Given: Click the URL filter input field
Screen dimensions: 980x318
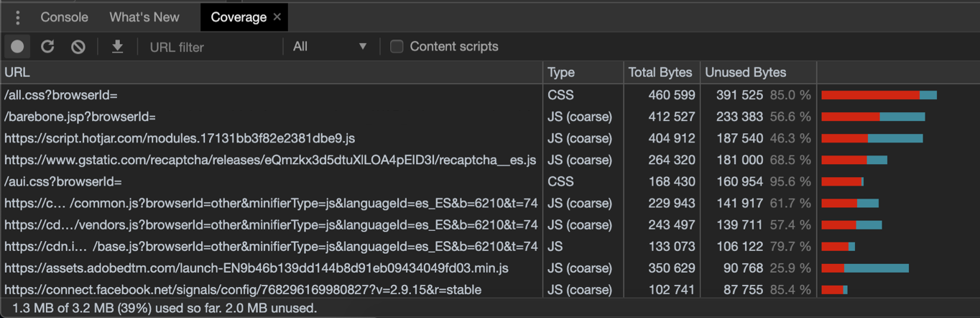Looking at the screenshot, I should 212,47.
